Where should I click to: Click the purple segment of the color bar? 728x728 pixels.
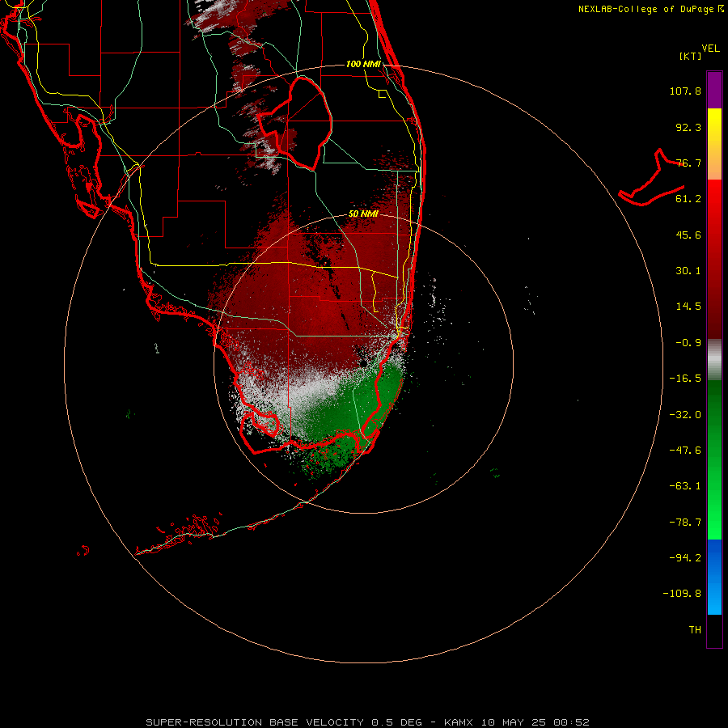pyautogui.click(x=714, y=90)
